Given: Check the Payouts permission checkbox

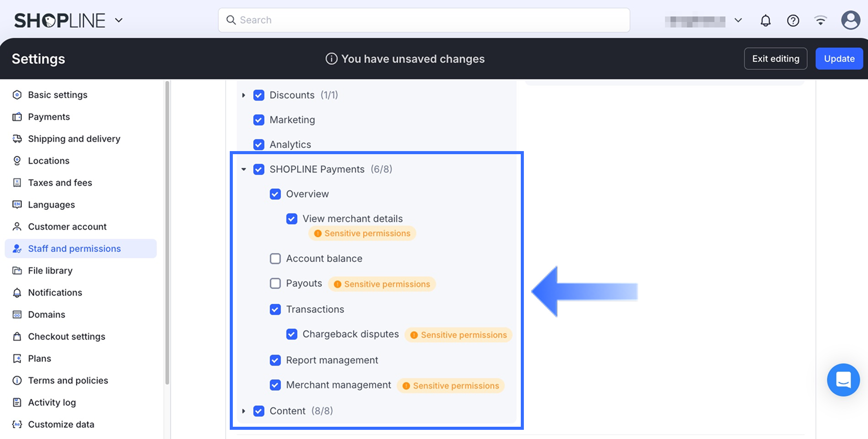Looking at the screenshot, I should (275, 283).
